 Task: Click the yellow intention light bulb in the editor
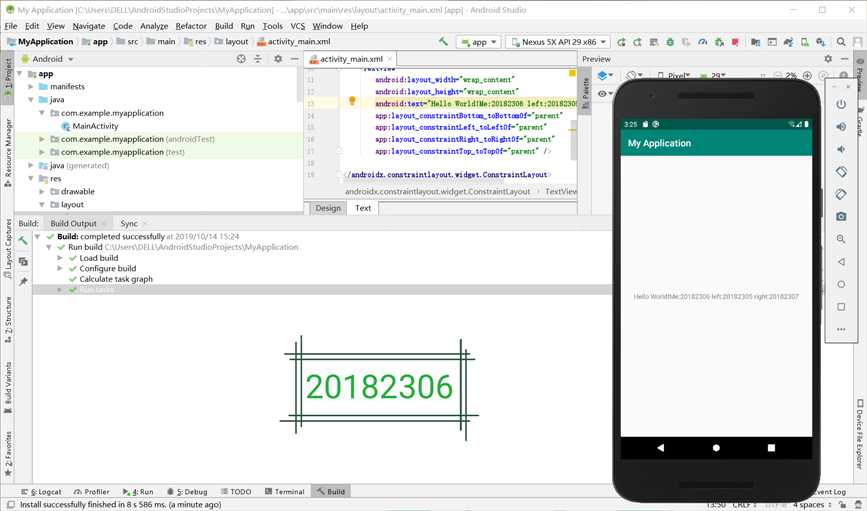[352, 101]
